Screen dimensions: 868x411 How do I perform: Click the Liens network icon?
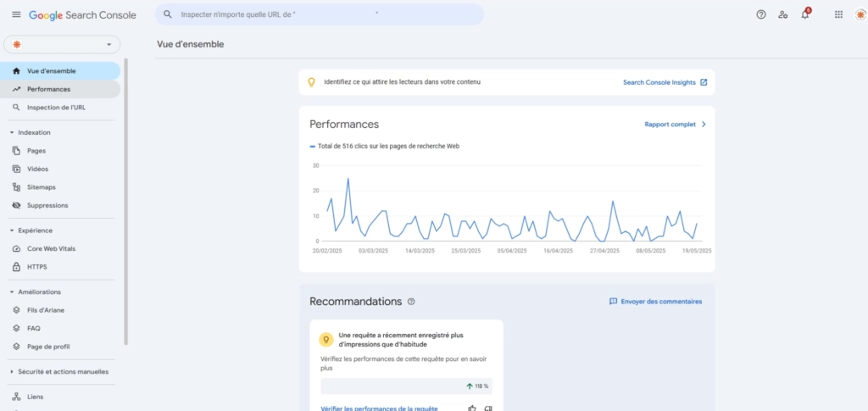coord(16,397)
